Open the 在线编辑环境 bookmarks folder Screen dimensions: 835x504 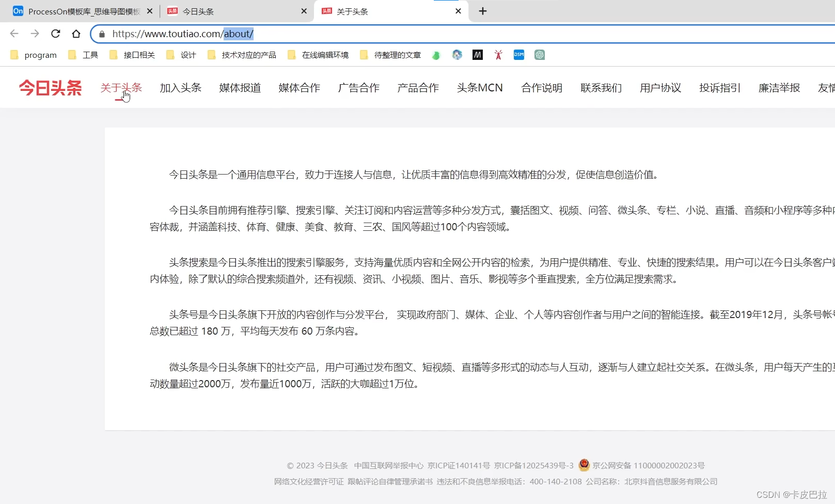[x=318, y=55]
